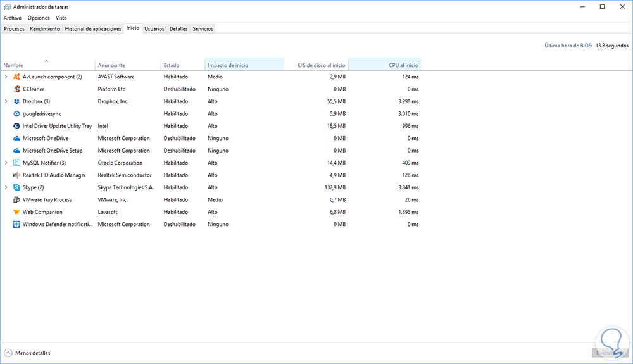Viewport: 633px width, 364px height.
Task: Sort by CPU al inicio column
Action: tap(385, 65)
